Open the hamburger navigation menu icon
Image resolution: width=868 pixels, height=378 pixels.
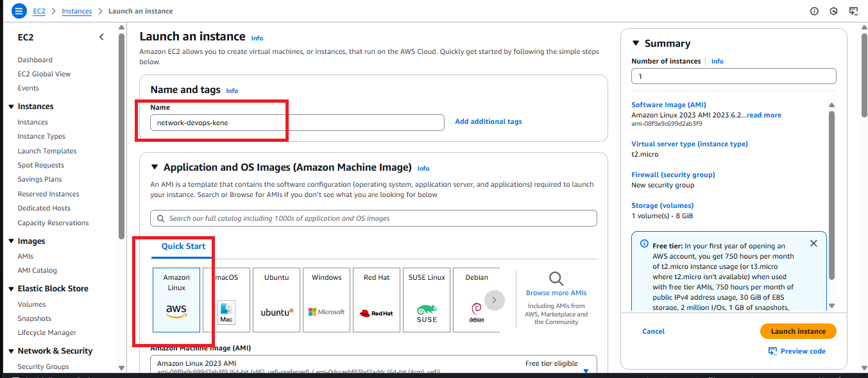19,11
